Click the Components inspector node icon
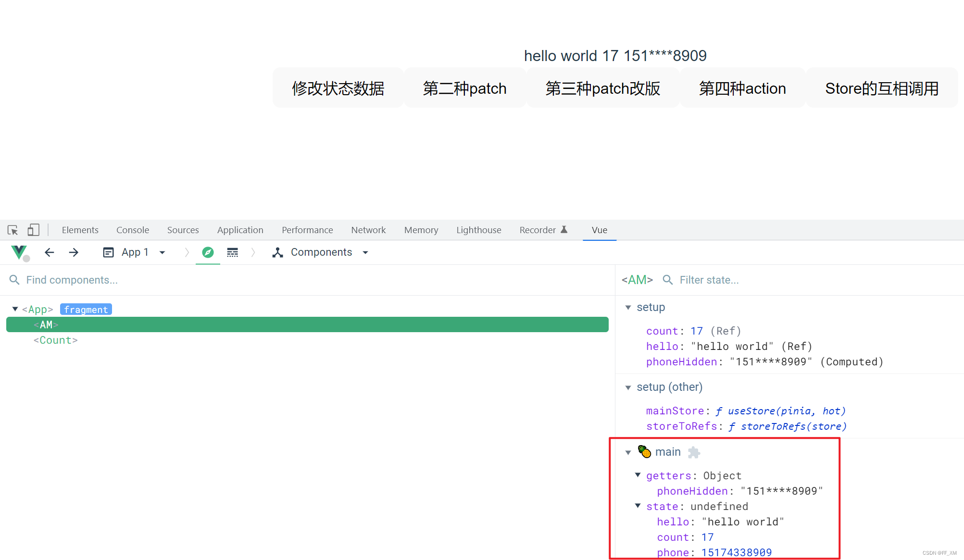This screenshot has width=964, height=560. point(278,252)
